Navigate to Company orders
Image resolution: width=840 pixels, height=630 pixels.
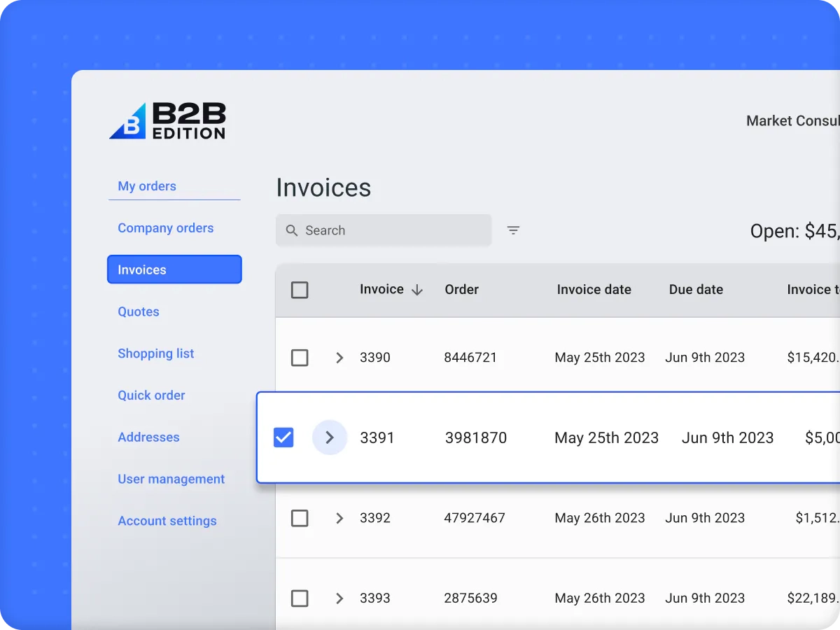click(x=165, y=227)
